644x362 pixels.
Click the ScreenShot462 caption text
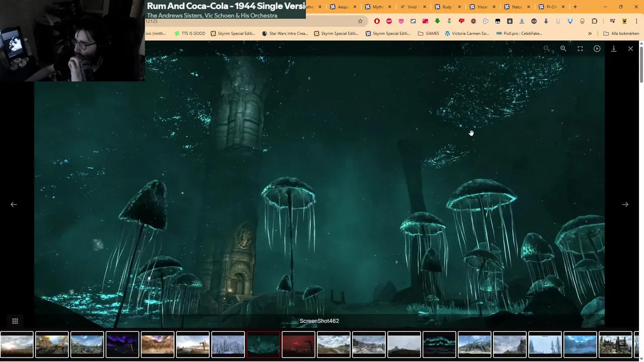click(x=319, y=321)
